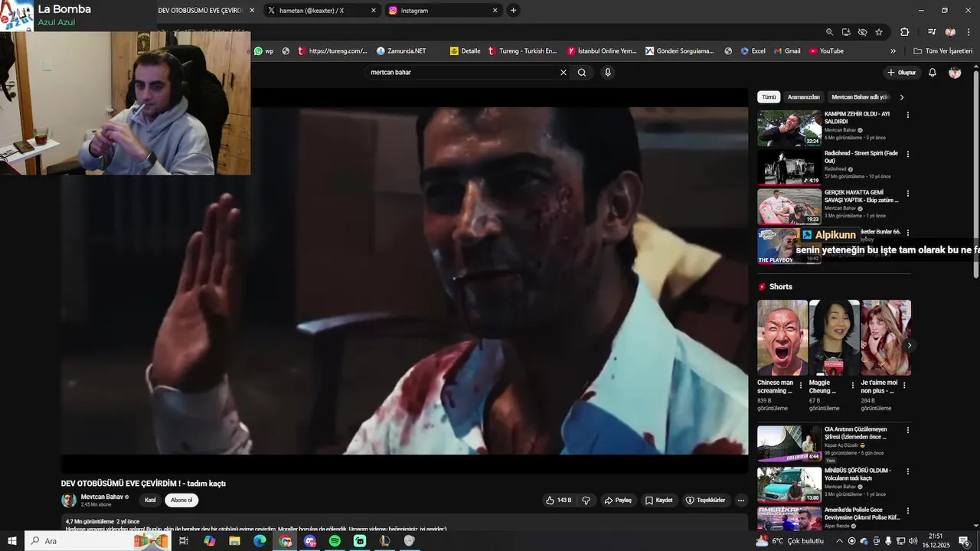Close the Instagram browser tab
Screen dimensions: 980x551
[495, 11]
